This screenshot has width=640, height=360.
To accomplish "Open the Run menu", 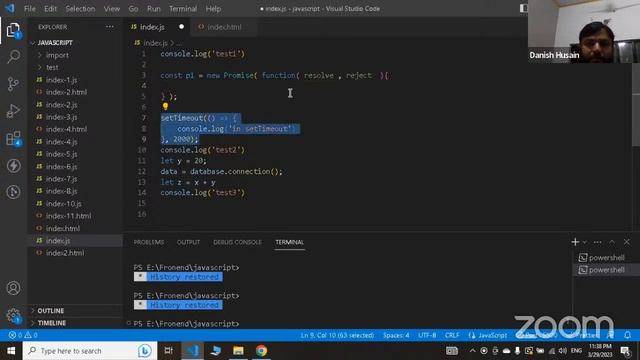I will point(153,9).
